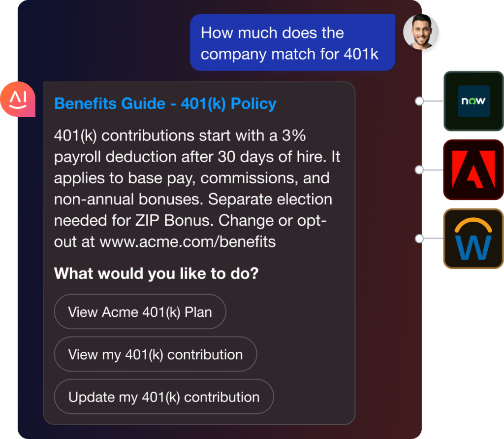Select Update my 401(k) contribution
The image size is (504, 439).
[x=163, y=397]
